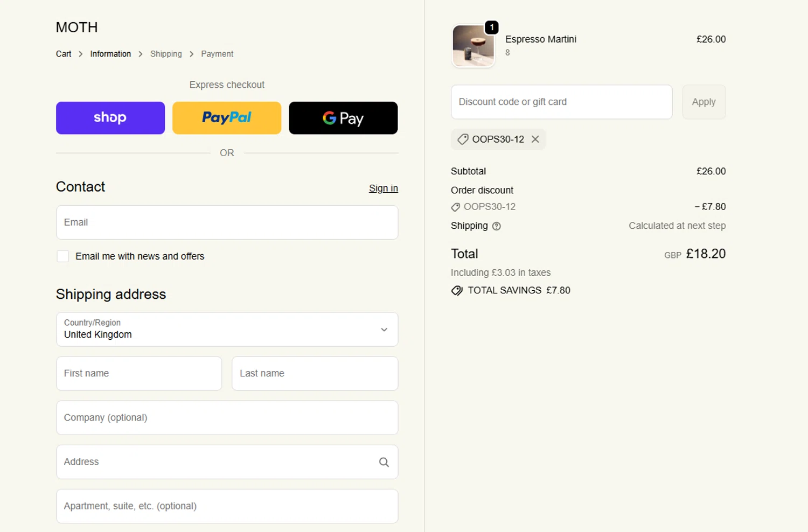Click the shipping help question mark icon
808x532 pixels.
pyautogui.click(x=497, y=226)
